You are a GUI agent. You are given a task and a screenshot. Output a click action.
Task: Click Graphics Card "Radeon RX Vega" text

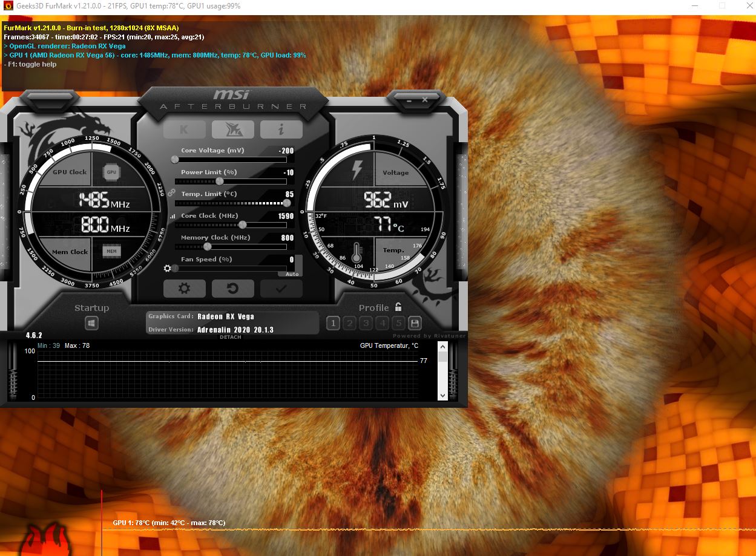(226, 316)
